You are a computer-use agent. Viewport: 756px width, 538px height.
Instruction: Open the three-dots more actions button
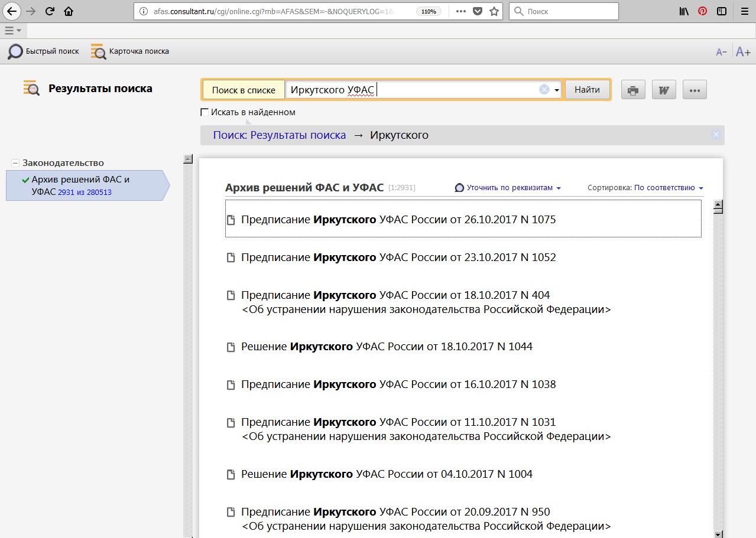coord(695,90)
